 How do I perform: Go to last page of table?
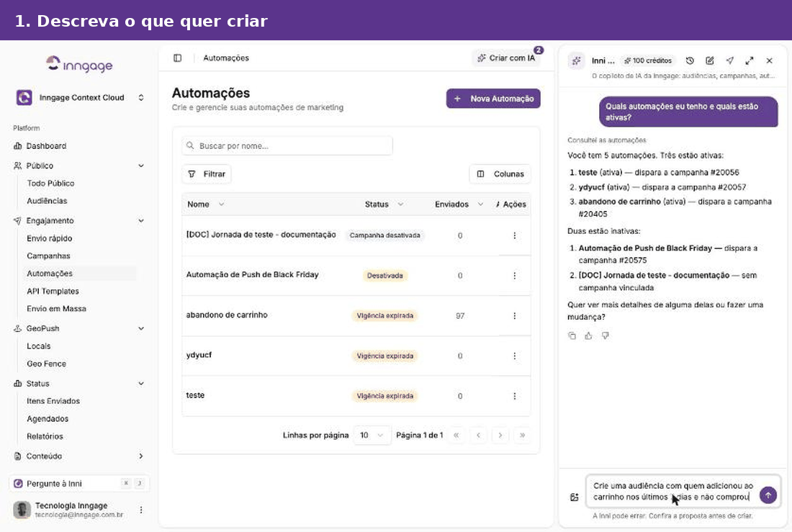522,435
